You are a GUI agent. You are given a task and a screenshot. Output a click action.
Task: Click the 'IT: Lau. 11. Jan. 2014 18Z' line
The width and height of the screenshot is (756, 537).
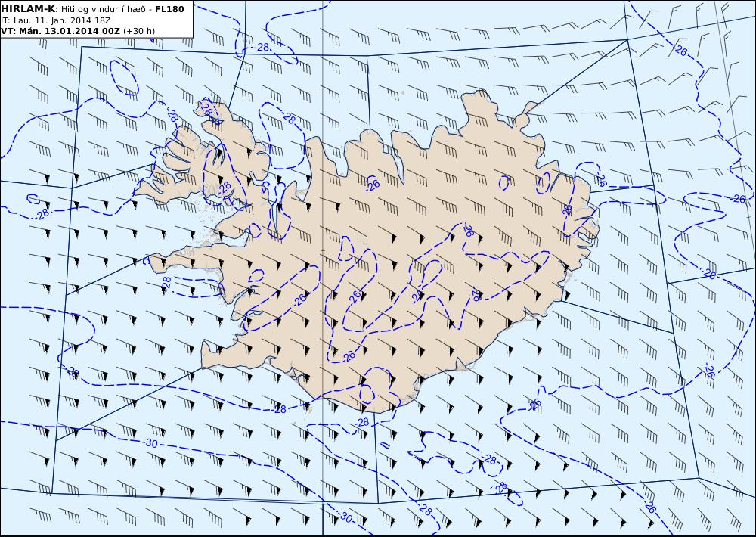pos(56,20)
